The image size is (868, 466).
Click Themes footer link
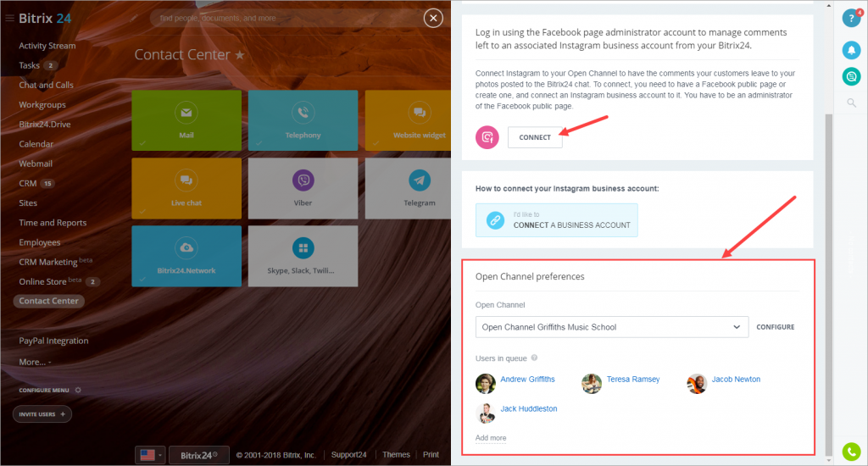point(396,454)
